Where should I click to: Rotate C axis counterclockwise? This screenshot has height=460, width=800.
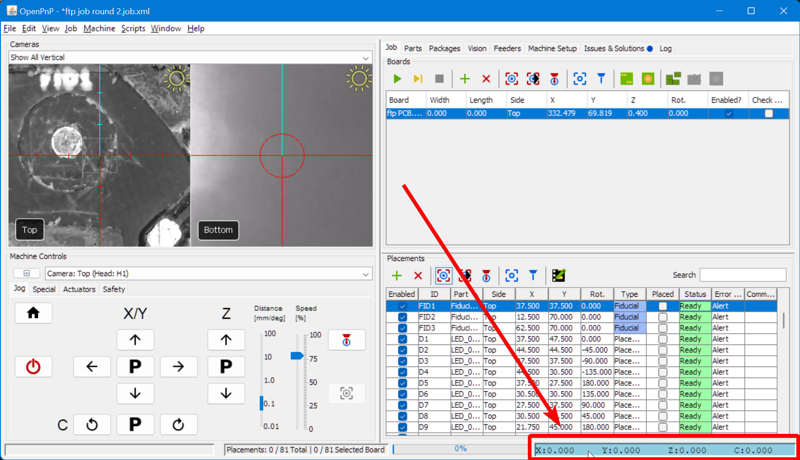[x=92, y=424]
